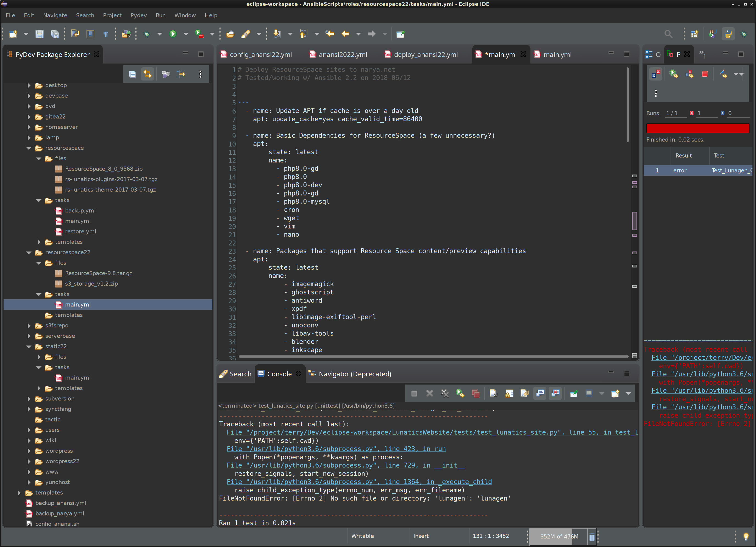Open the Pydev menu
This screenshot has height=547, width=756.
pyautogui.click(x=138, y=15)
